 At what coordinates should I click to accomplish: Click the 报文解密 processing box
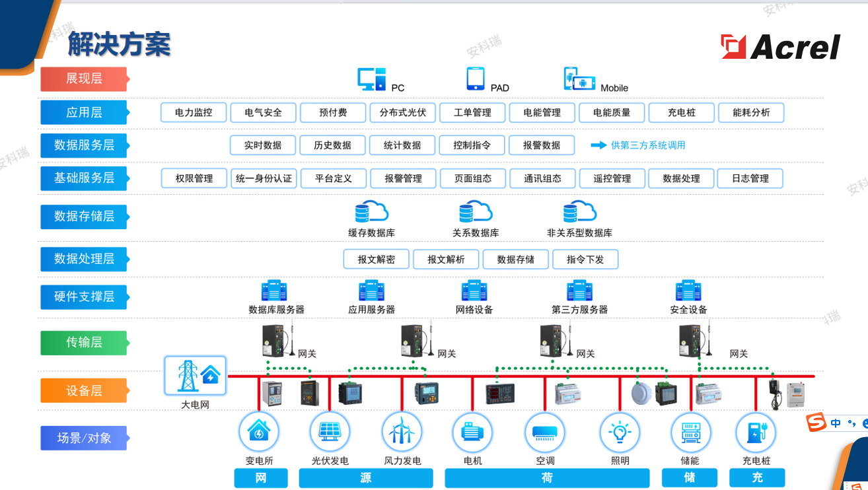click(376, 260)
